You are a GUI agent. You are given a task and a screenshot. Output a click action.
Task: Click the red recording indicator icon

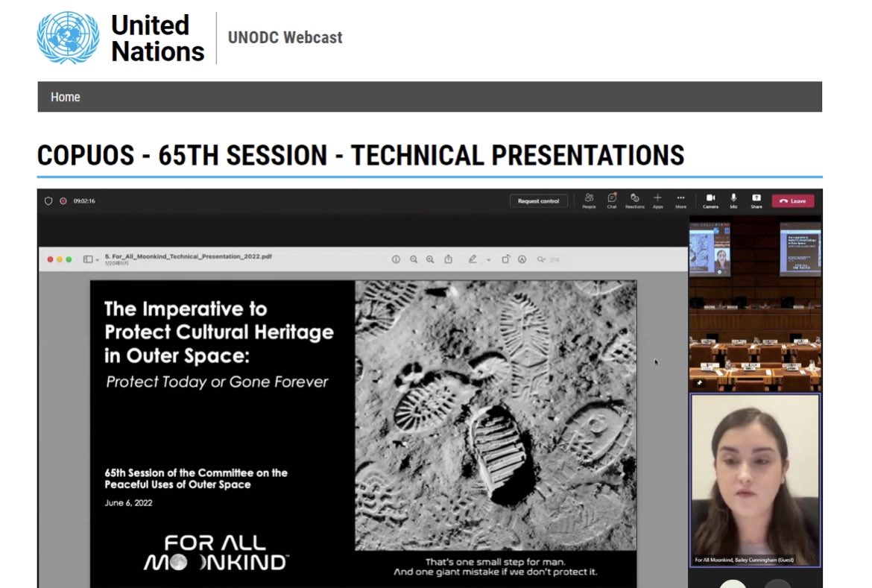pyautogui.click(x=63, y=200)
